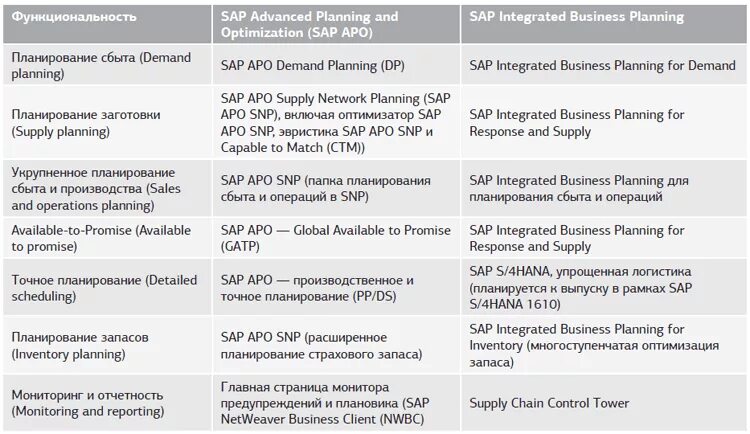Select the Планирование сбыта (Demand planning) cell
750x434 pixels.
coord(107,66)
